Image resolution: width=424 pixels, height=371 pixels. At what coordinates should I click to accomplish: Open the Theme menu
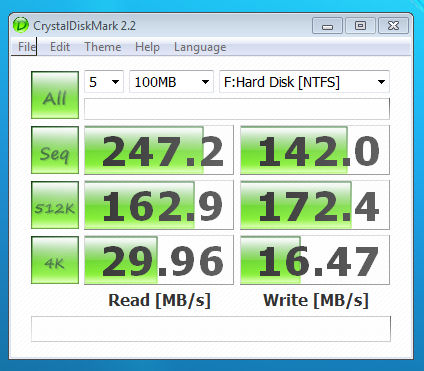tap(103, 47)
